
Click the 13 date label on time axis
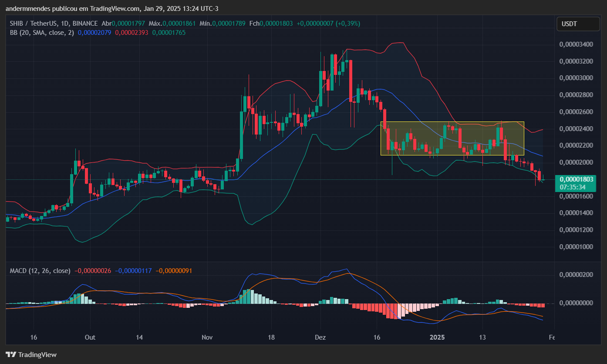pos(482,337)
